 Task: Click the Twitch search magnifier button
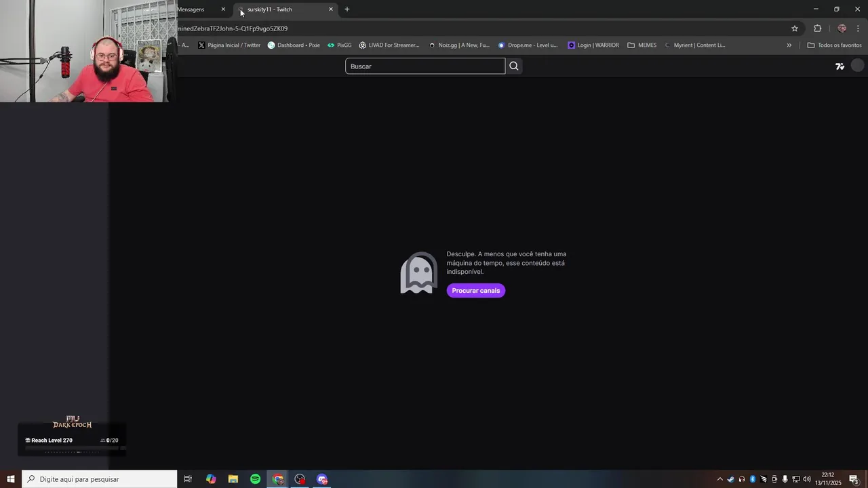tap(514, 66)
